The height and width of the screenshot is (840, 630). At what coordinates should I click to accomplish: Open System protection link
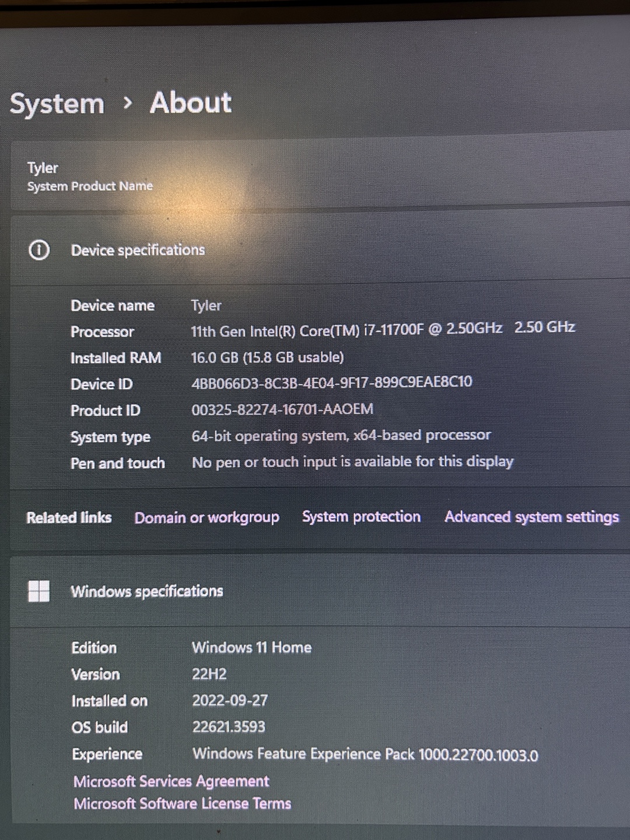pyautogui.click(x=361, y=516)
